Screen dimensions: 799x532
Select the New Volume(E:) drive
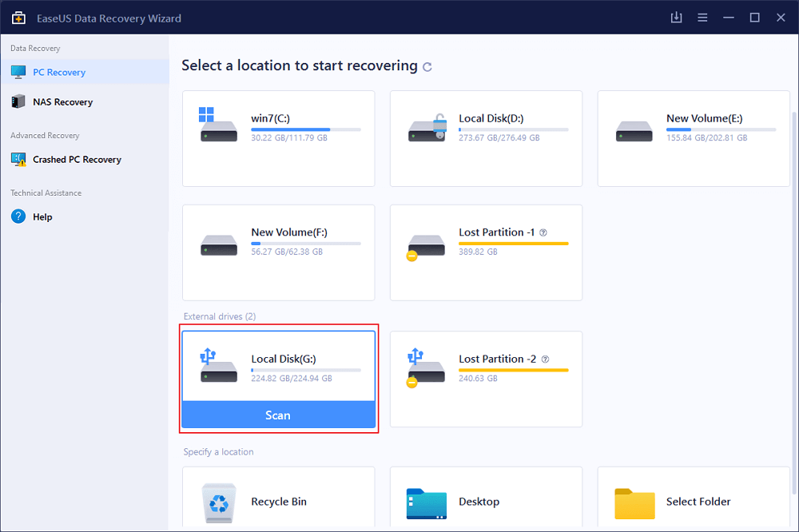694,138
